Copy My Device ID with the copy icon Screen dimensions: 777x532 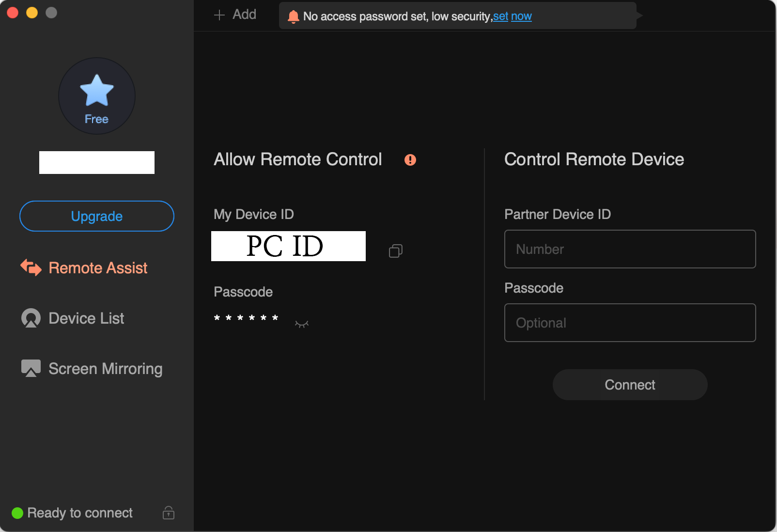click(396, 250)
